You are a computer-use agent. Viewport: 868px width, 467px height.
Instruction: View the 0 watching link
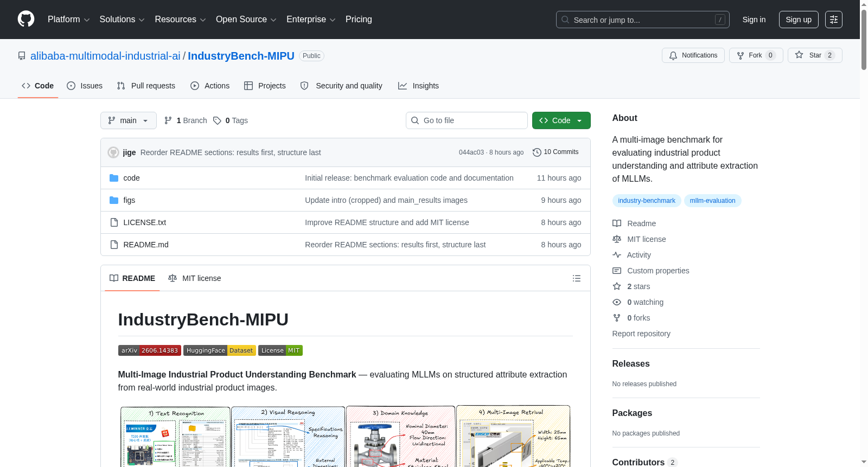[x=638, y=302]
